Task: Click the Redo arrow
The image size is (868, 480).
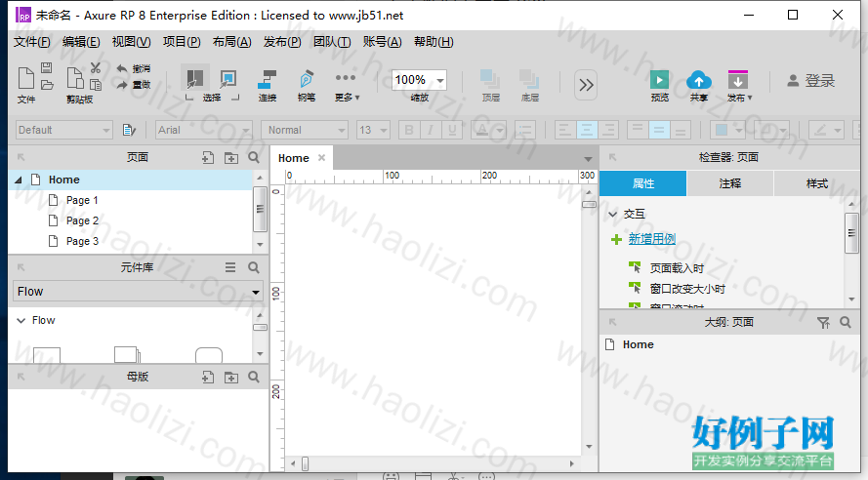Action: (122, 85)
